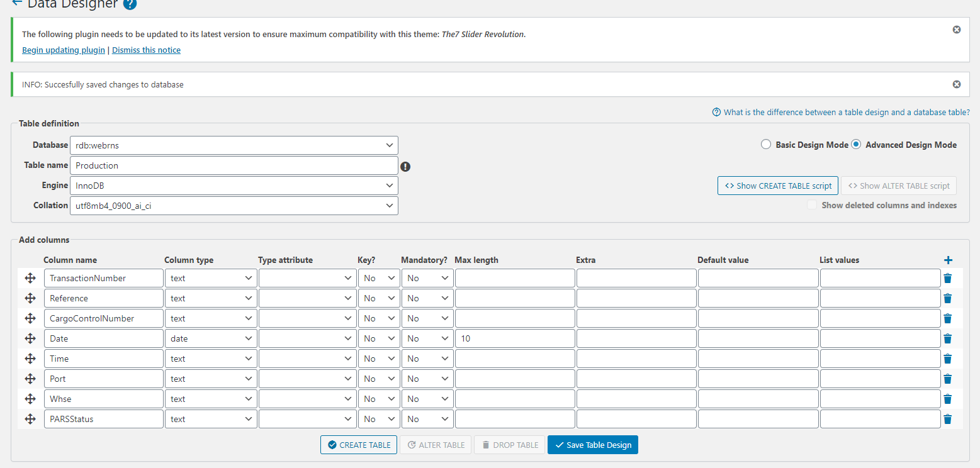
Task: Delete the Port column
Action: pos(948,379)
